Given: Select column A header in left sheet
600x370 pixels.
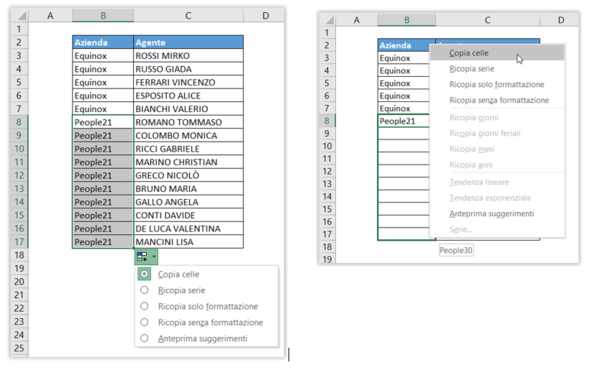Looking at the screenshot, I should (50, 16).
